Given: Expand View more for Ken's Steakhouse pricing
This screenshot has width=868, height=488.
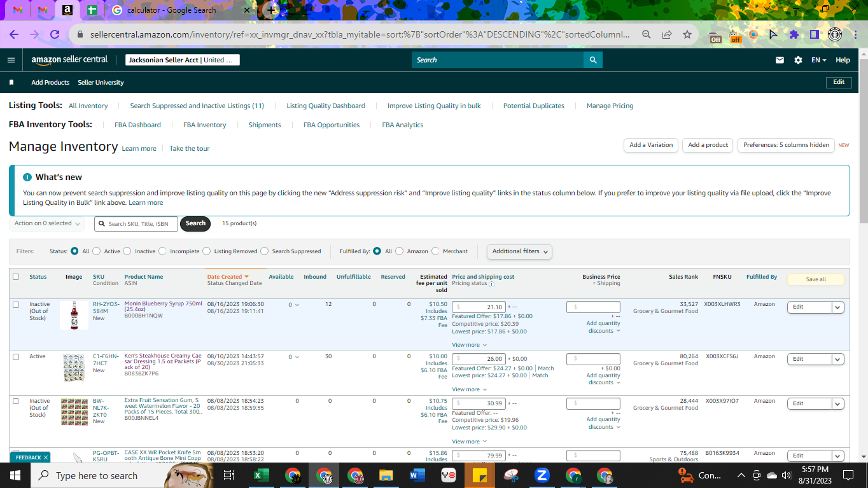Looking at the screenshot, I should (x=469, y=389).
